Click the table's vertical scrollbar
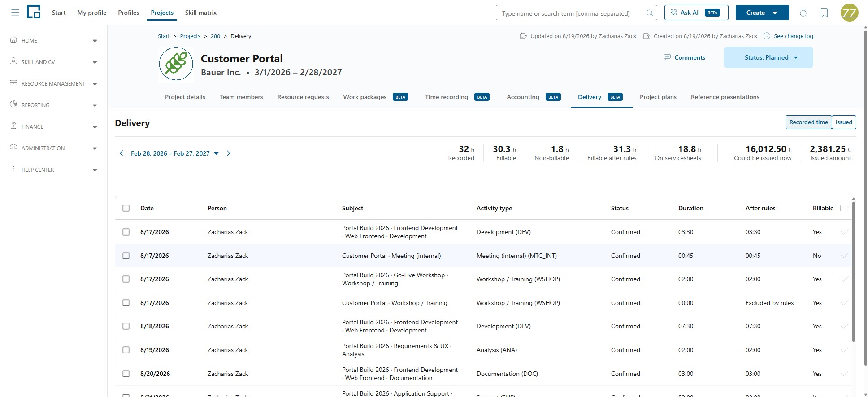 tap(853, 271)
